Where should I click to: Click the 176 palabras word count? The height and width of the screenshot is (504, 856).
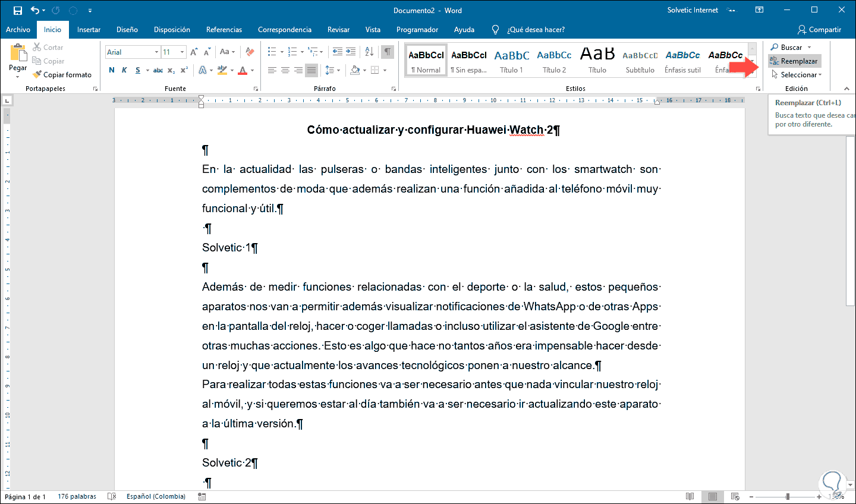77,497
